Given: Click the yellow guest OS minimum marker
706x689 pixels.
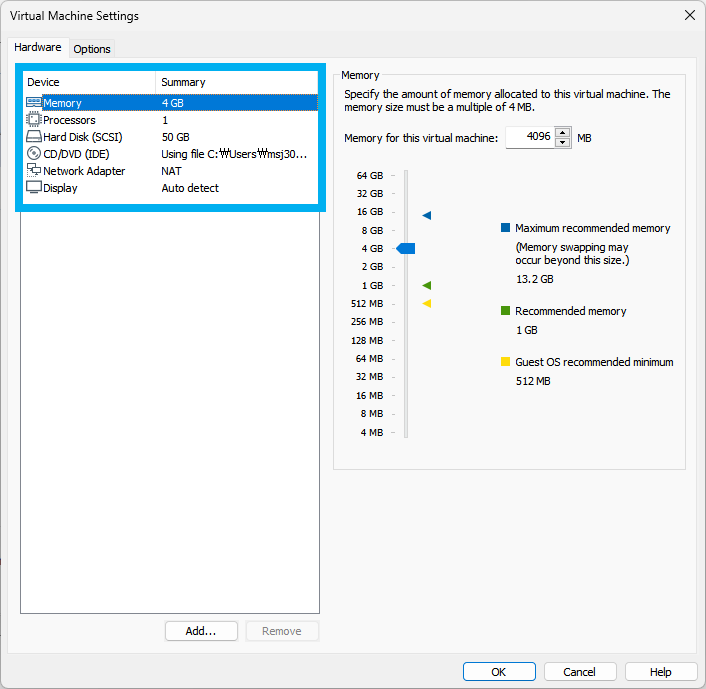Looking at the screenshot, I should [x=427, y=304].
